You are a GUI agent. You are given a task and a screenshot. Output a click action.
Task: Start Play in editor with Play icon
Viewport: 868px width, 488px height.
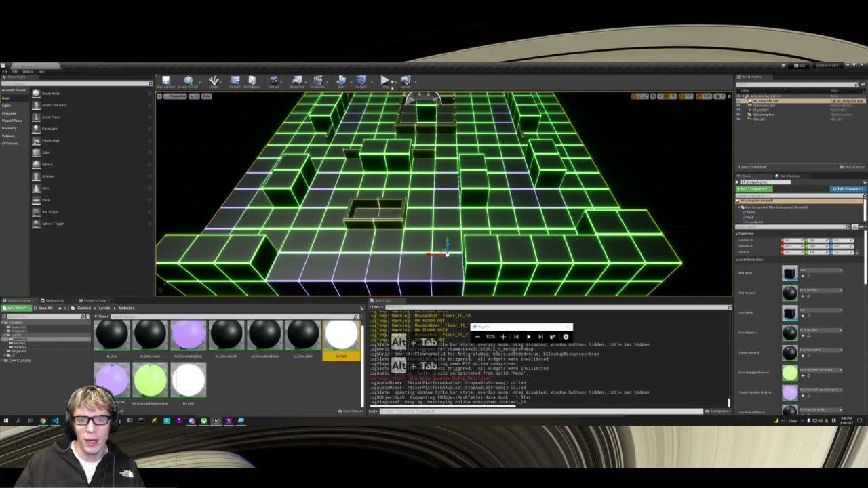point(384,81)
